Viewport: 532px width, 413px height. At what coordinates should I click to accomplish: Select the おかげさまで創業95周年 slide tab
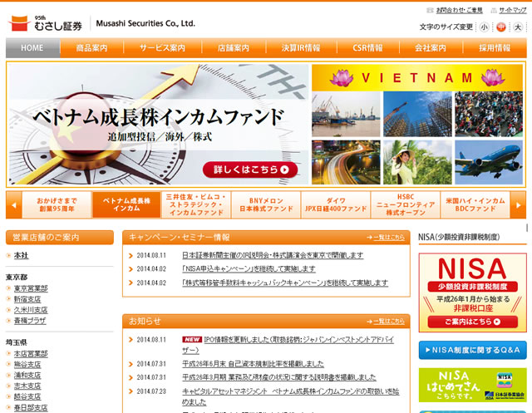pos(57,204)
